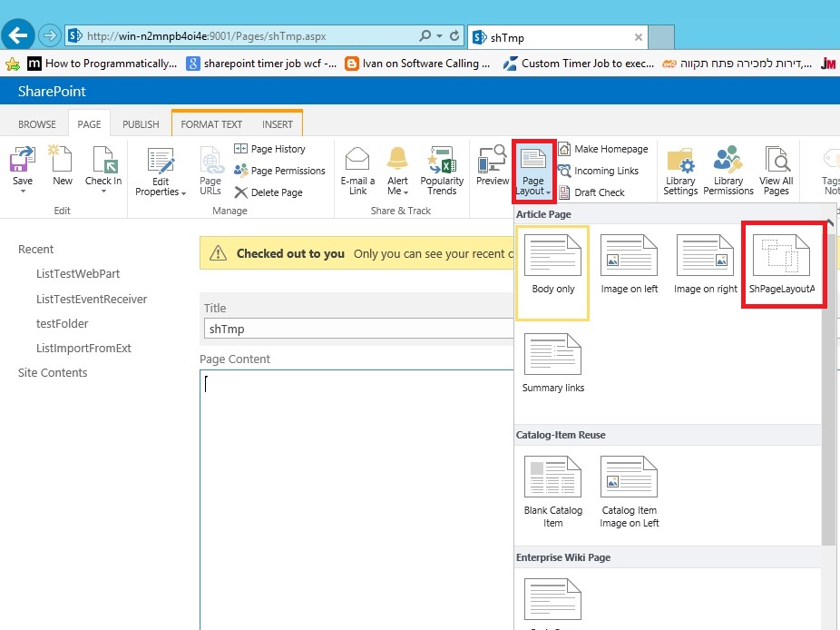
Task: Click Make Homepage
Action: [x=603, y=149]
